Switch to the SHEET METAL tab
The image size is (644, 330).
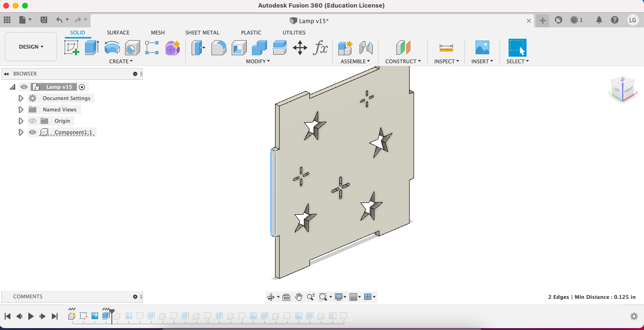point(202,33)
